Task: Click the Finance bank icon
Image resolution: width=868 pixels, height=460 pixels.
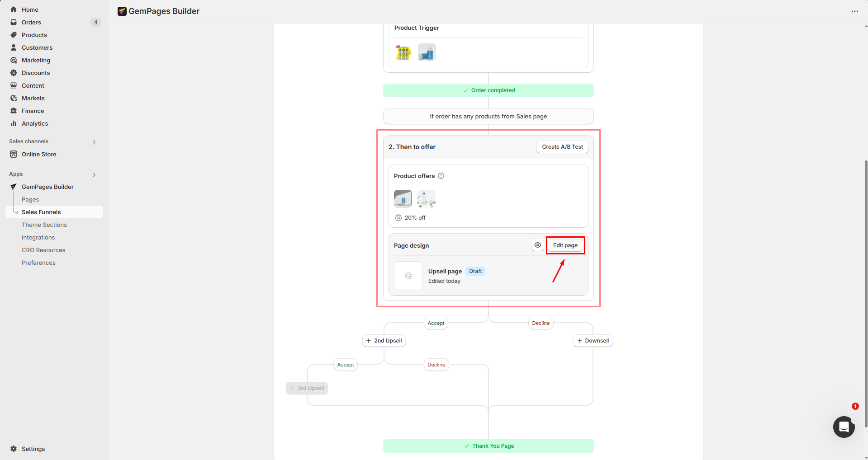Action: (14, 111)
